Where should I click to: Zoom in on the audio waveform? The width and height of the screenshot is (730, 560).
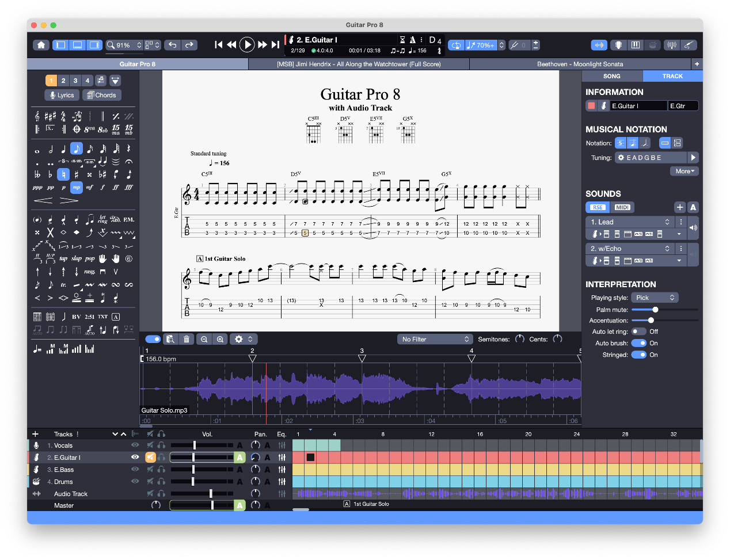[x=220, y=339]
